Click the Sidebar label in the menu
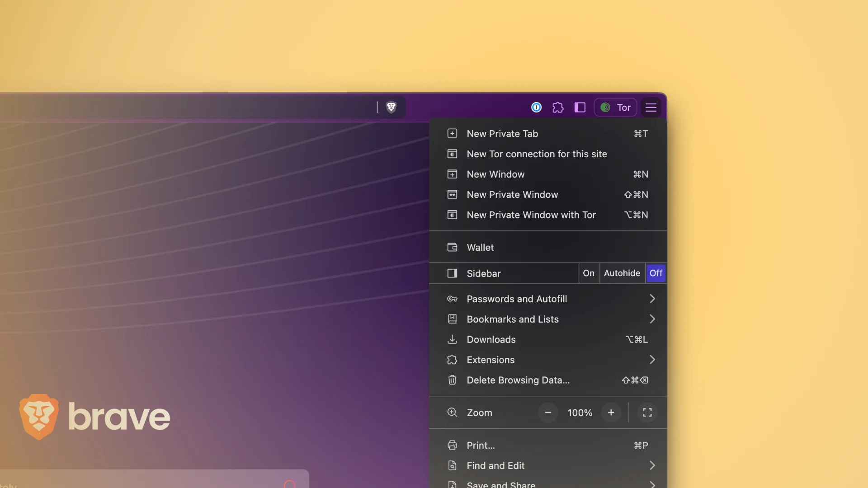868x488 pixels. pos(483,273)
